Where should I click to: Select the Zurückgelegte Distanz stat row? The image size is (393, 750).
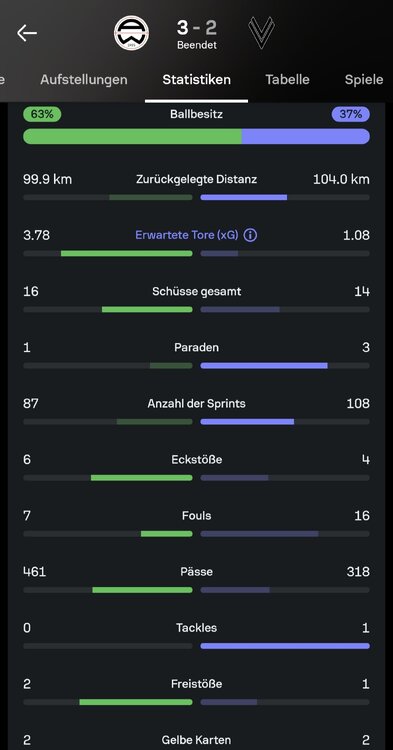coord(196,188)
